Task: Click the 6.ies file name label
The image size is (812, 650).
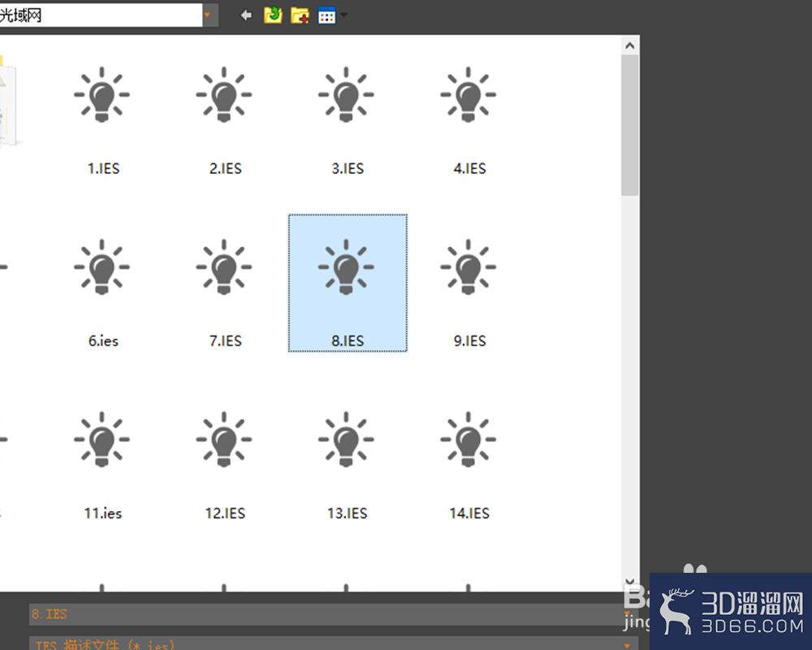Action: (x=103, y=340)
